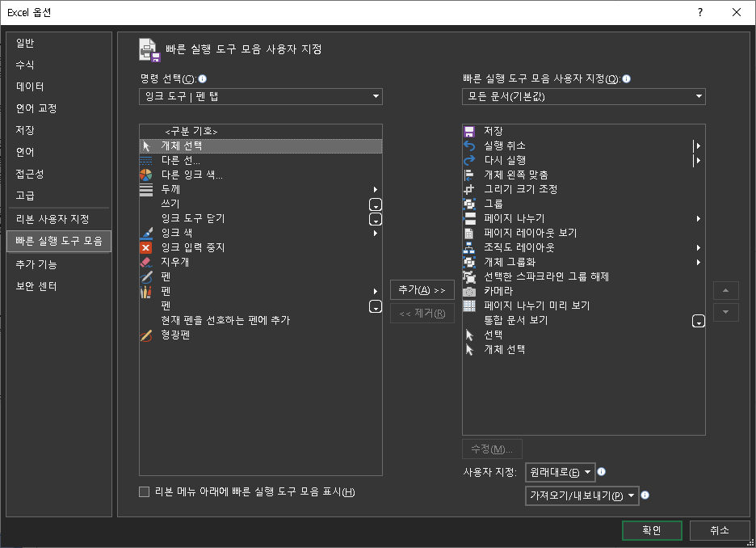The image size is (756, 548).
Task: Click the dropdown marker on 잉크 도구 닫기 row
Action: pos(375,219)
